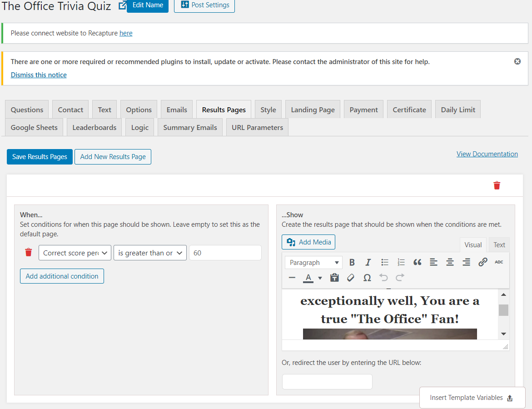
Task: Open the text color picker dropdown
Action: tap(320, 278)
